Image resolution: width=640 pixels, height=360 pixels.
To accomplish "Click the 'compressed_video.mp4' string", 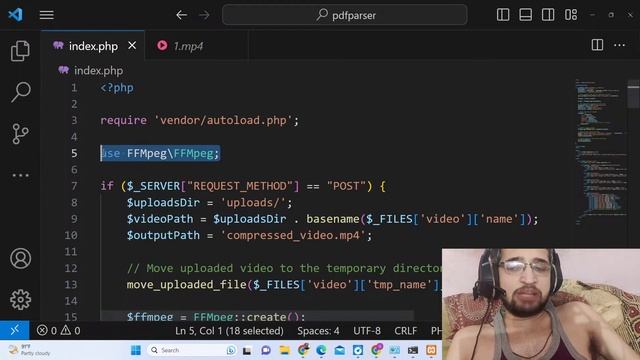I will [293, 236].
